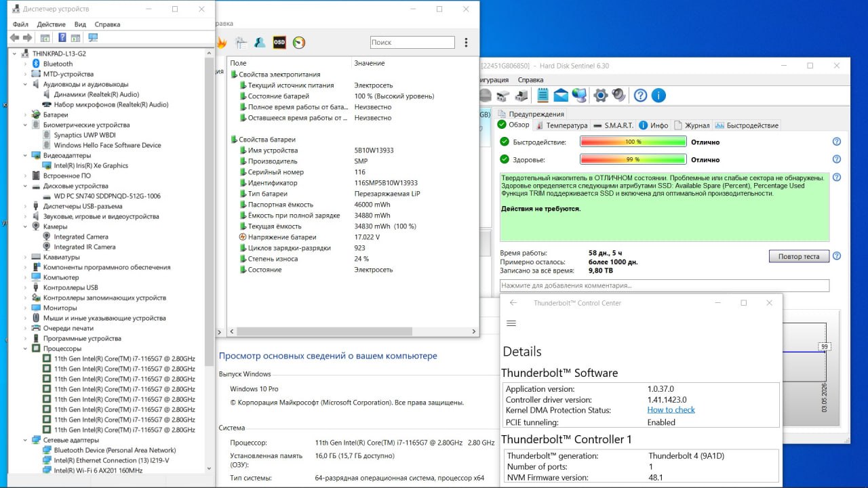The height and width of the screenshot is (488, 868).
Task: Click the envelope e-mail icon in Hard Disk Sentinel toolbar
Action: point(561,95)
